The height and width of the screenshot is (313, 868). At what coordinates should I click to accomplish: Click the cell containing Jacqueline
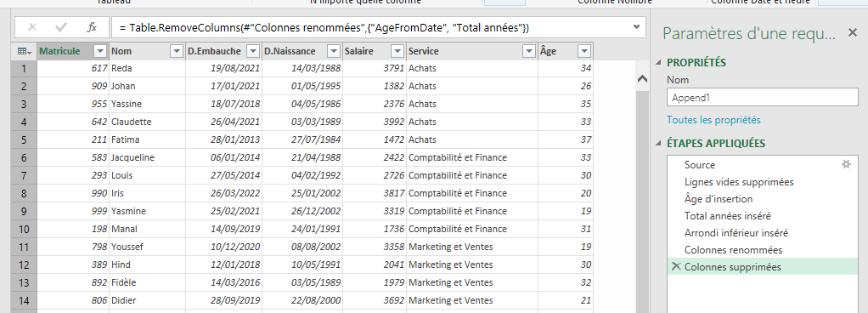tap(147, 157)
